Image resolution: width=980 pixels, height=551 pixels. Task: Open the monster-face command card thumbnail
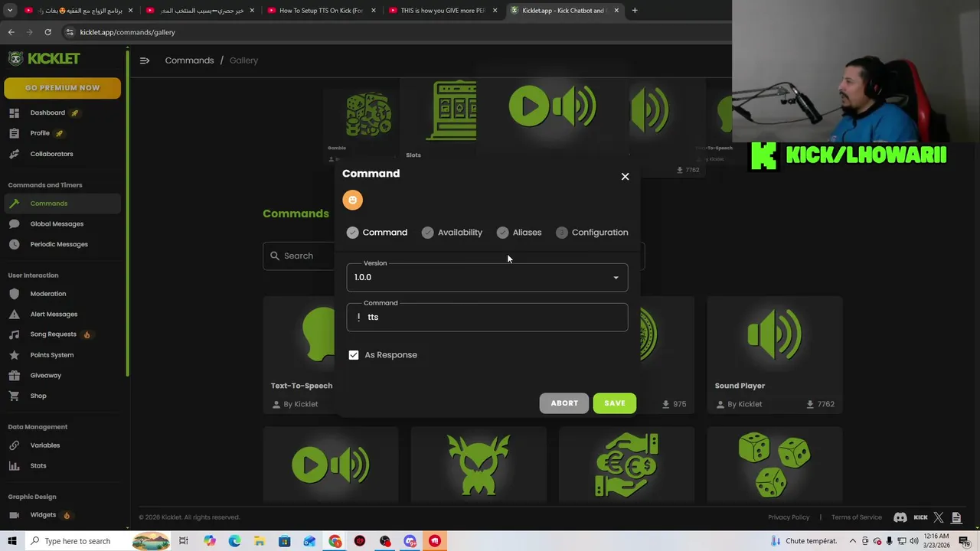pyautogui.click(x=479, y=465)
